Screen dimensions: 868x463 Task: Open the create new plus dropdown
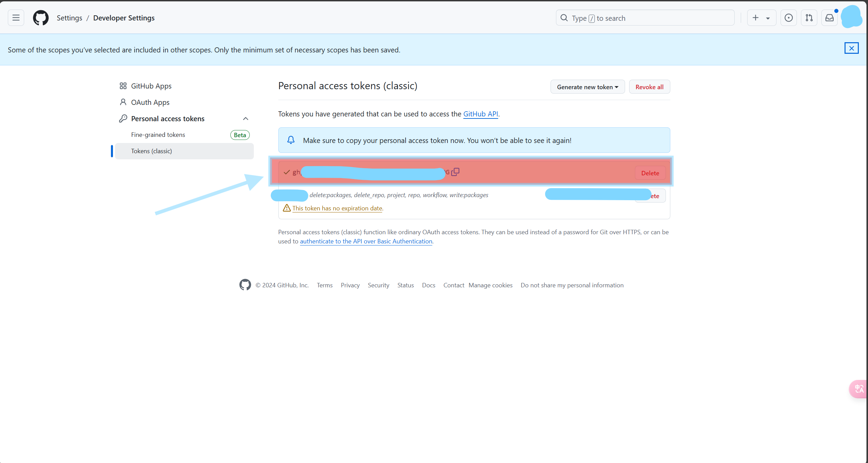click(761, 18)
